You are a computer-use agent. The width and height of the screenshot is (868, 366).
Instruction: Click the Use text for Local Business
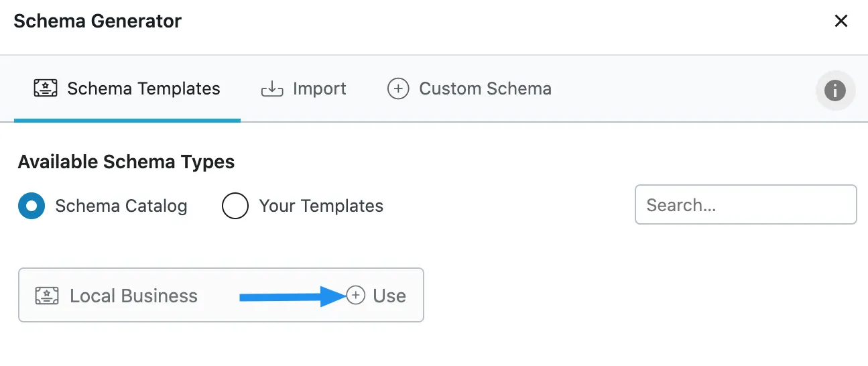[x=389, y=296]
